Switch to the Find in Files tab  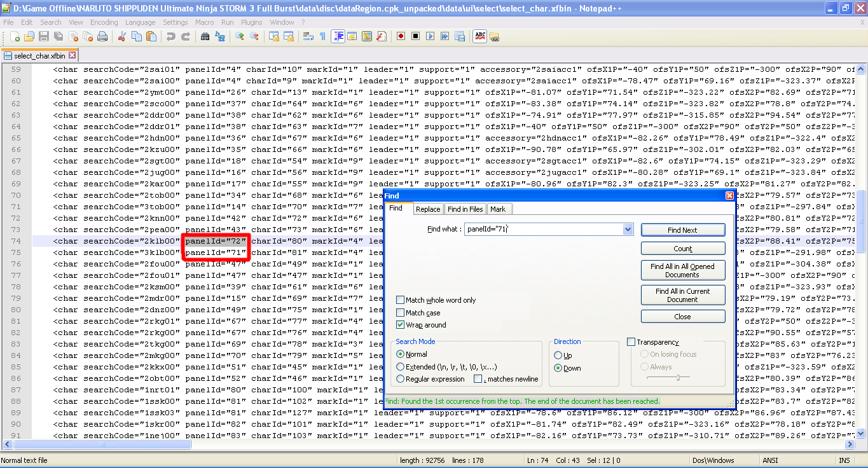click(x=465, y=209)
